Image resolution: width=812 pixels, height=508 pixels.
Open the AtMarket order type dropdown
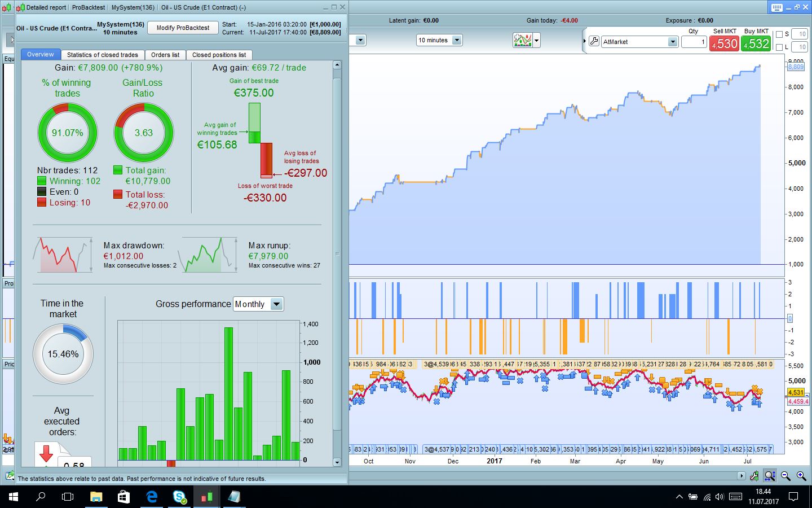[639, 42]
